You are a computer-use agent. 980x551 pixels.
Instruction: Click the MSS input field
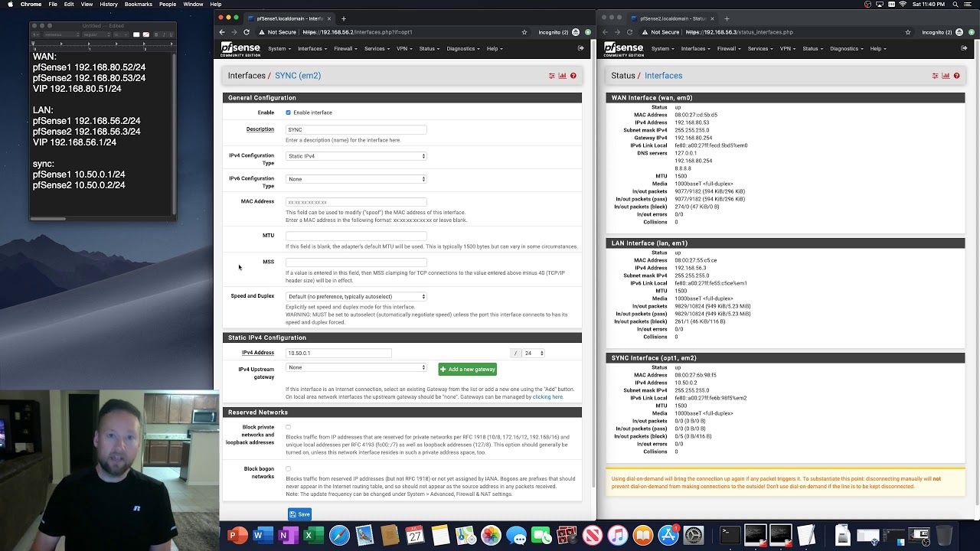pyautogui.click(x=356, y=262)
